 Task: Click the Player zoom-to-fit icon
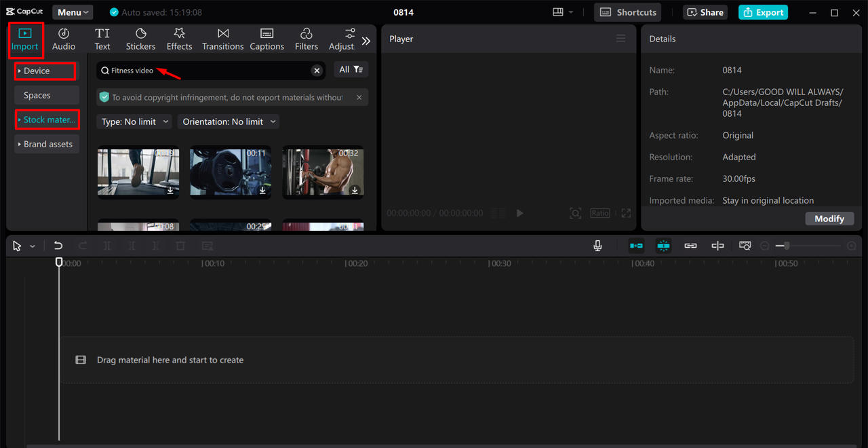(x=575, y=213)
